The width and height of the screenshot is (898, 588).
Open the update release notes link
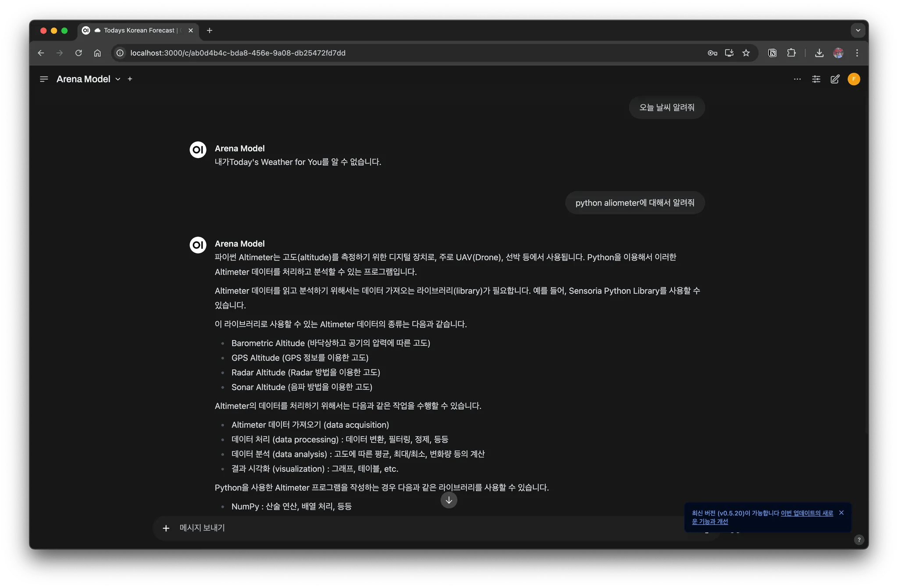point(763,517)
